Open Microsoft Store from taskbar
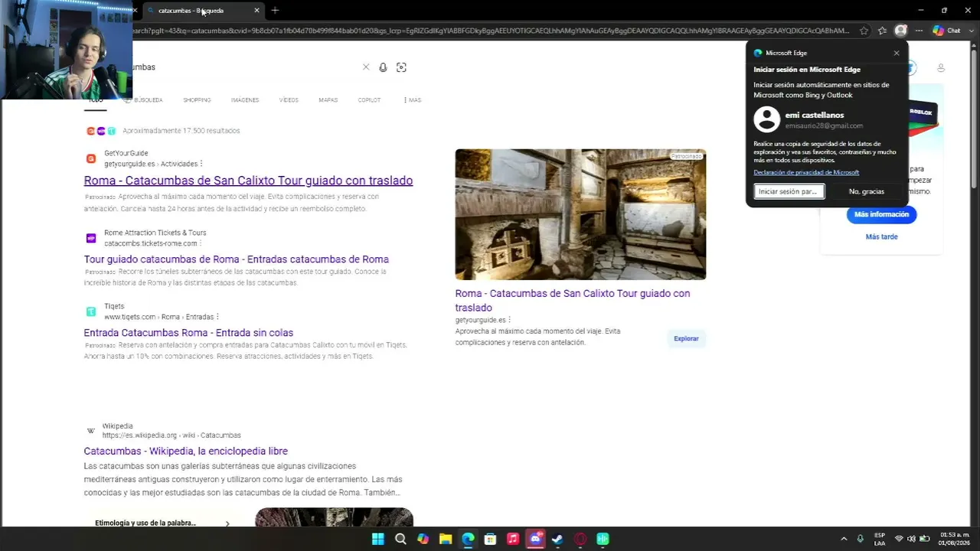 [x=491, y=539]
